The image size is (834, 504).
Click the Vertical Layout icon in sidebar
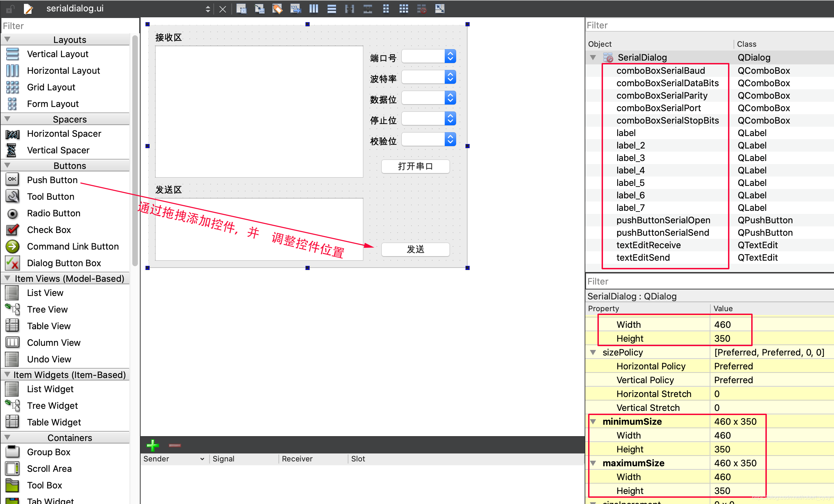12,54
